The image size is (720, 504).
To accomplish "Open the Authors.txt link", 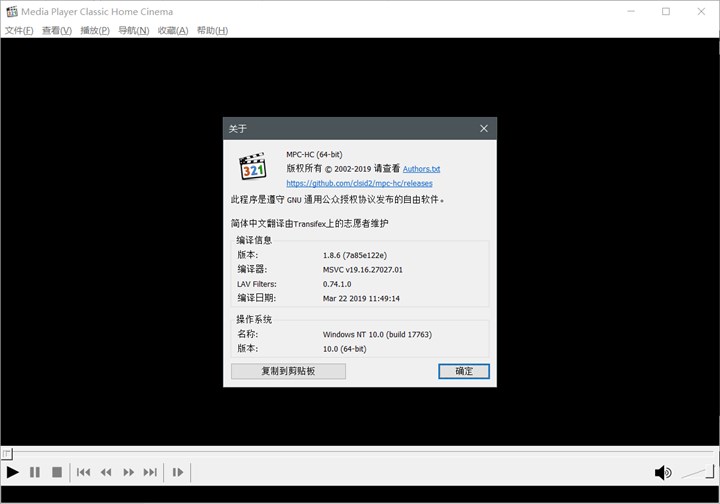I will point(422,169).
